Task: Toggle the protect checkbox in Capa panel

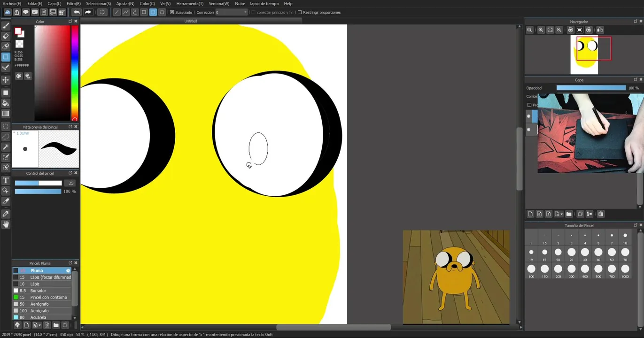Action: [529, 105]
